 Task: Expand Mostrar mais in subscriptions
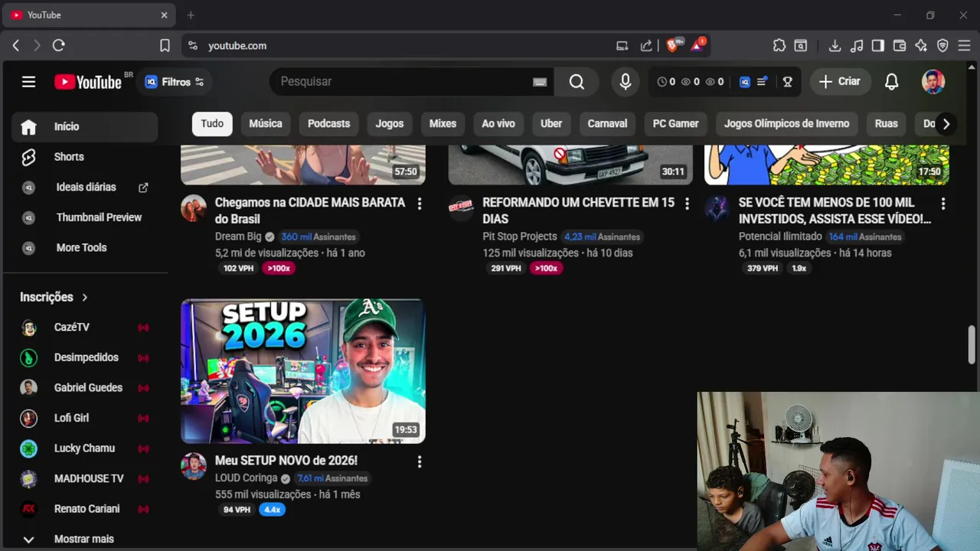click(84, 539)
